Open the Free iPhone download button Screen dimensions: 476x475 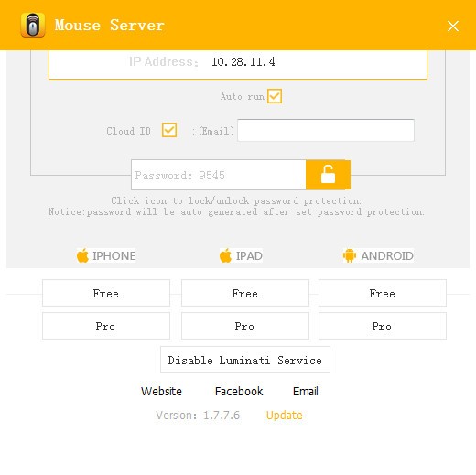(106, 293)
